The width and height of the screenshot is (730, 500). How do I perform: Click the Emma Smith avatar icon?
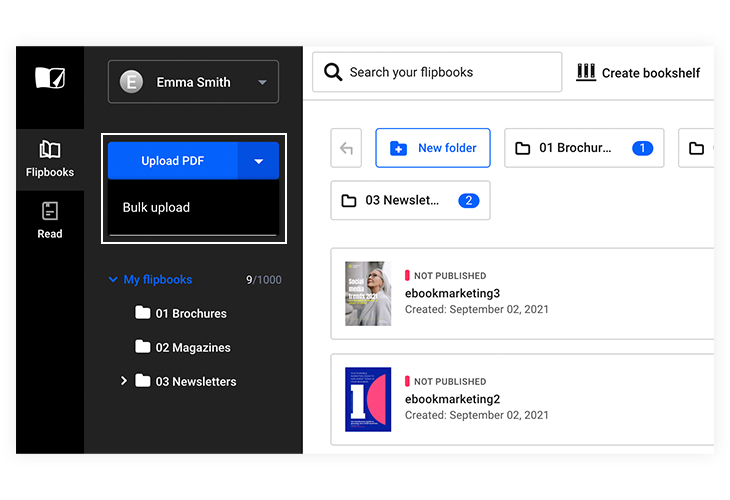(x=131, y=82)
